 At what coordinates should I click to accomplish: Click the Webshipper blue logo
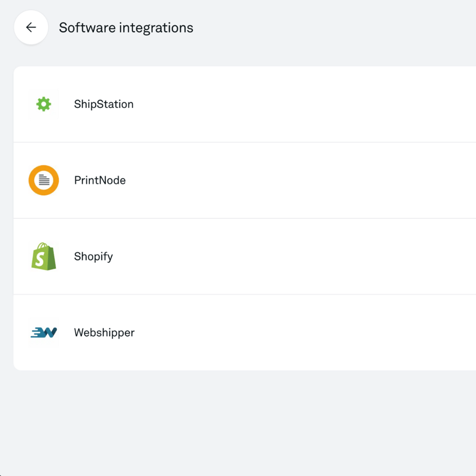tap(43, 332)
